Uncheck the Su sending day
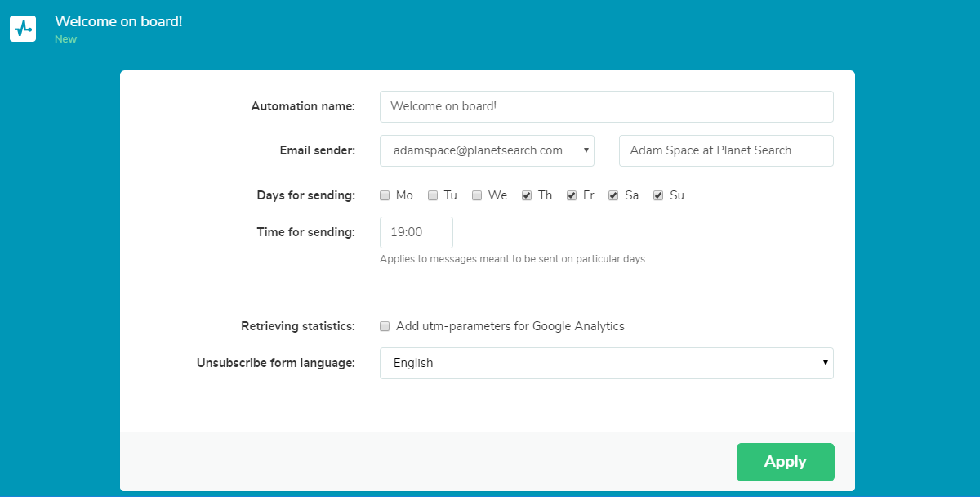 (657, 195)
